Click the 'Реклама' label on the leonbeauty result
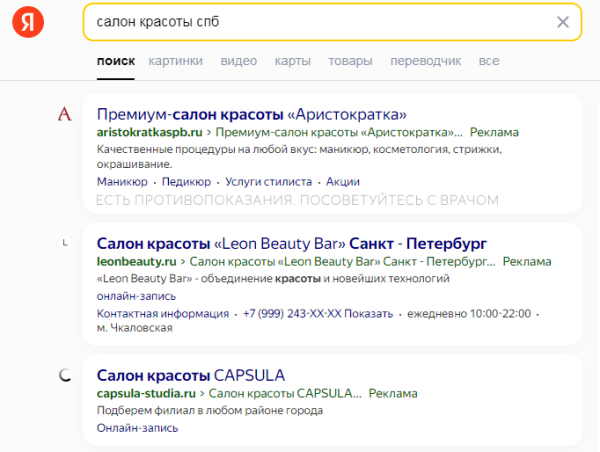The height and width of the screenshot is (452, 600). tap(527, 261)
